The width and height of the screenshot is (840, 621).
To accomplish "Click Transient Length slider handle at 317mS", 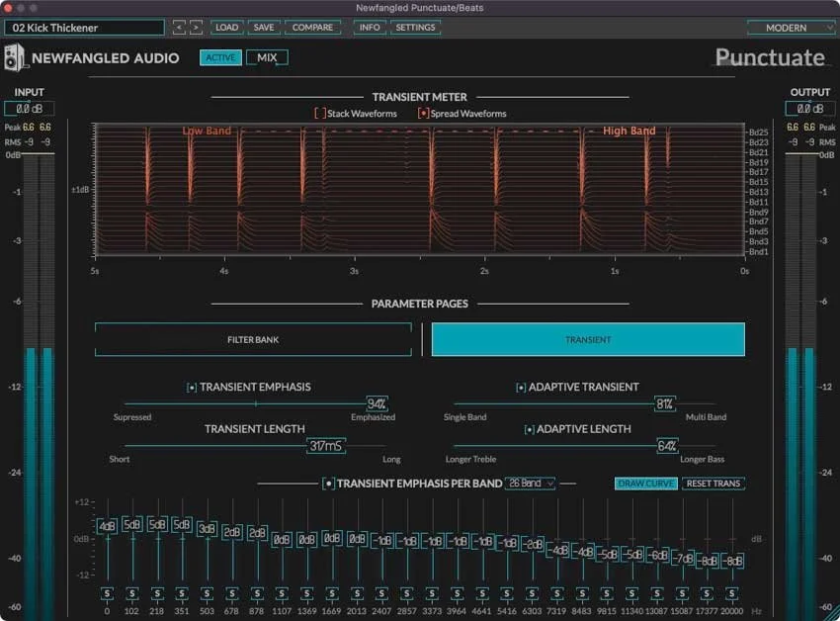I will [326, 446].
